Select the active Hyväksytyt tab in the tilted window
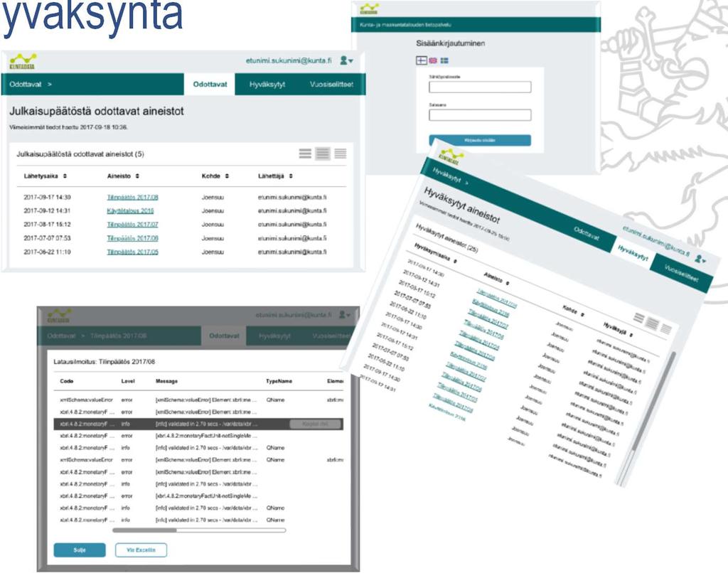The image size is (728, 573). tap(633, 254)
